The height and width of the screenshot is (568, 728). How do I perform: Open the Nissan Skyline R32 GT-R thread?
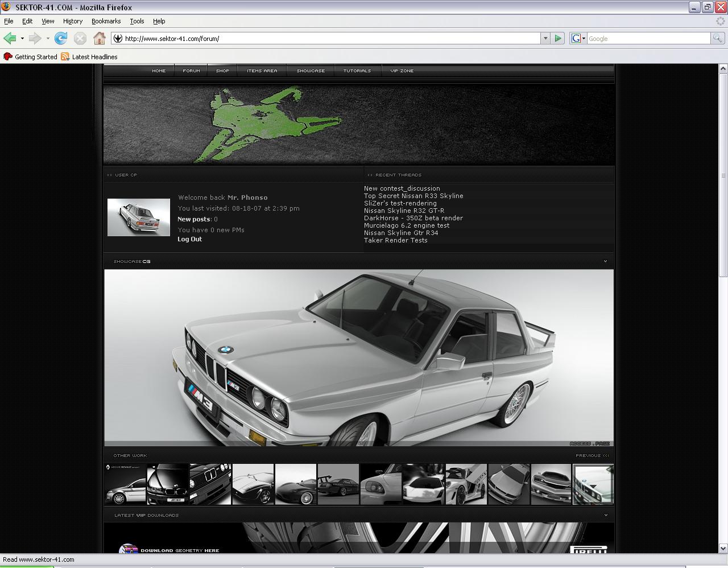point(404,211)
